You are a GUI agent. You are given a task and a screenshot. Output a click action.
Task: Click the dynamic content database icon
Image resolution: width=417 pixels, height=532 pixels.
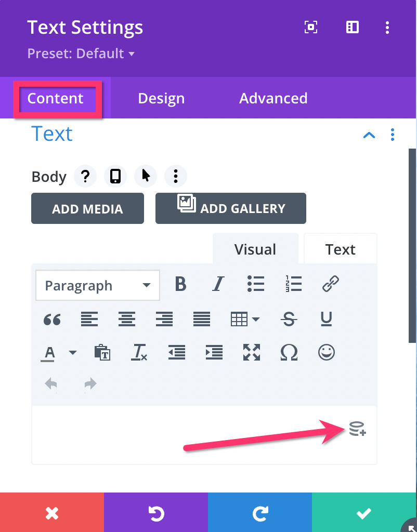[357, 429]
